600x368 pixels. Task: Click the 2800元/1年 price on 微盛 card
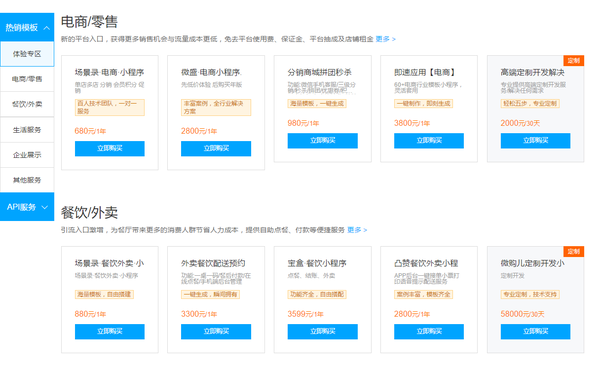(199, 131)
